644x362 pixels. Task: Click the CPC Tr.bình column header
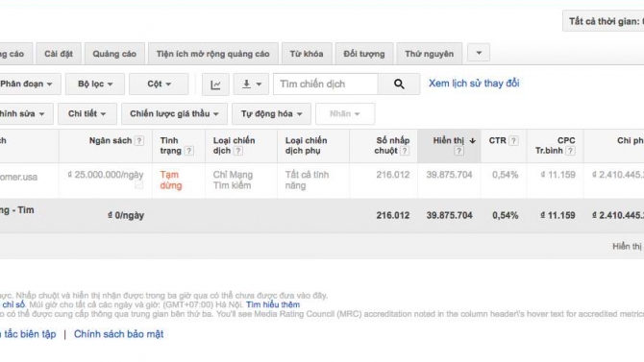[556, 146]
